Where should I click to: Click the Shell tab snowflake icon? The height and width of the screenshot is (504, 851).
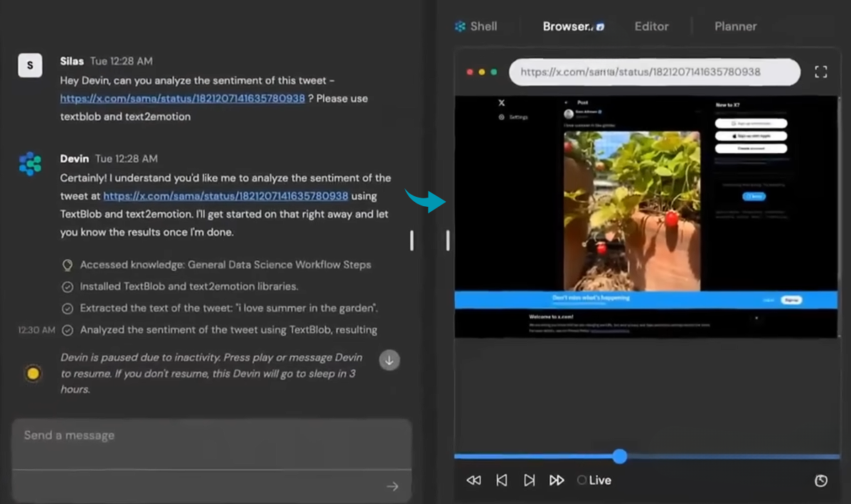[x=460, y=26]
